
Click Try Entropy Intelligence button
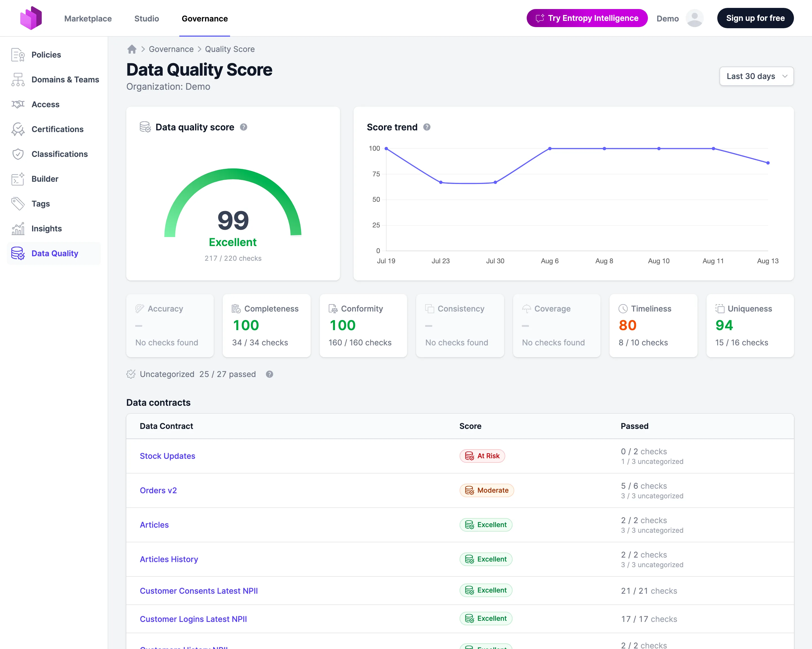pos(587,18)
